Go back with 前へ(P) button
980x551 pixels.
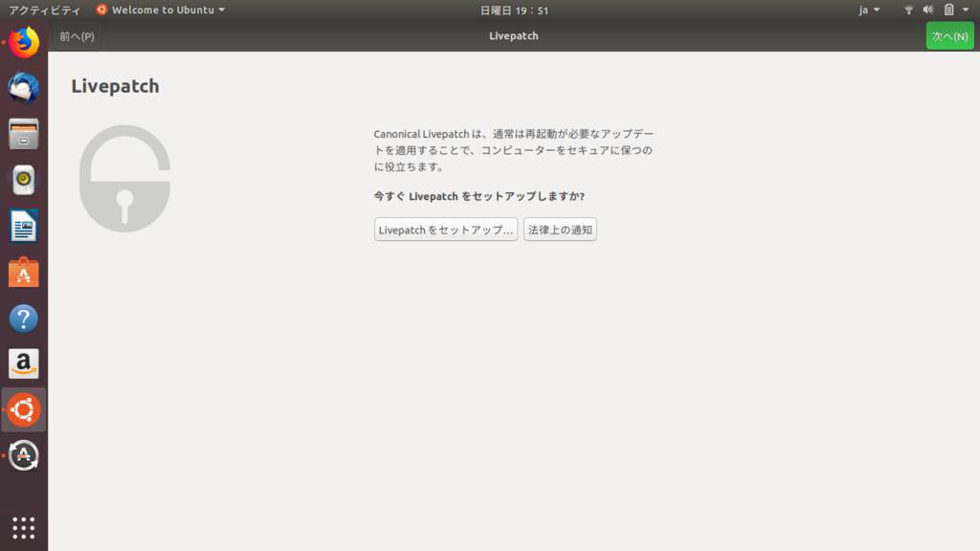pyautogui.click(x=77, y=36)
